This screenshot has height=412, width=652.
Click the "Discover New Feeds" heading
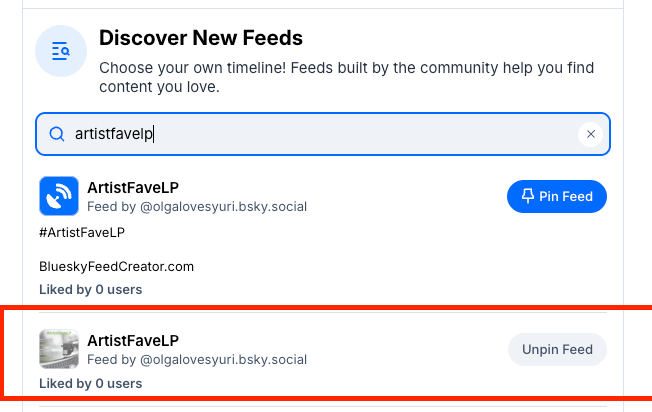[x=201, y=39]
